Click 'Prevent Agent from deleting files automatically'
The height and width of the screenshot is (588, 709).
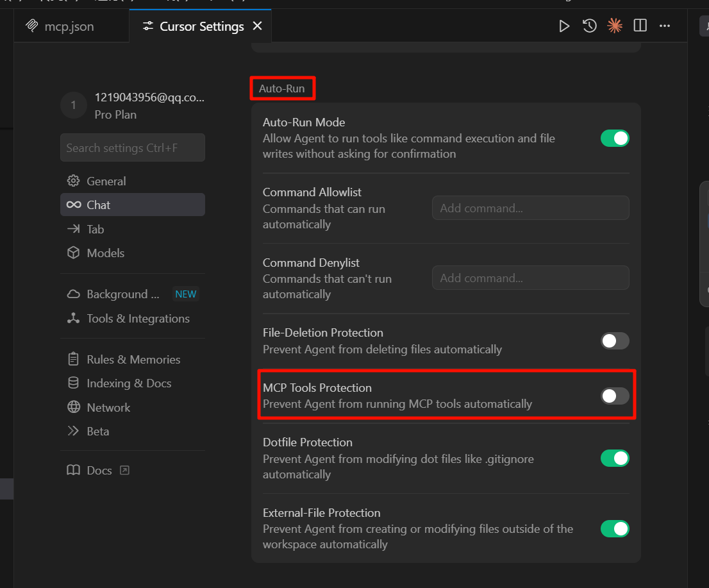[x=382, y=349]
